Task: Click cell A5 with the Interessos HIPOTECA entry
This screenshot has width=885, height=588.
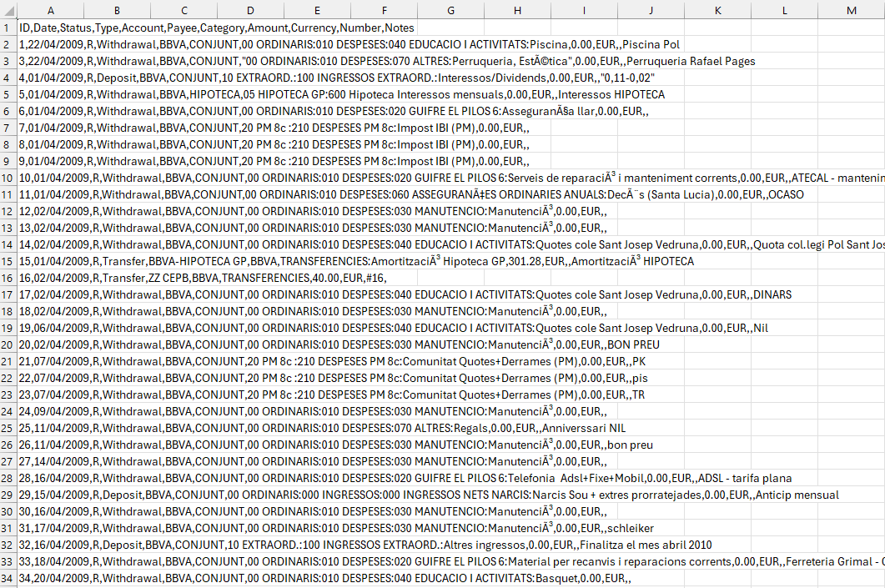Action: coord(50,94)
